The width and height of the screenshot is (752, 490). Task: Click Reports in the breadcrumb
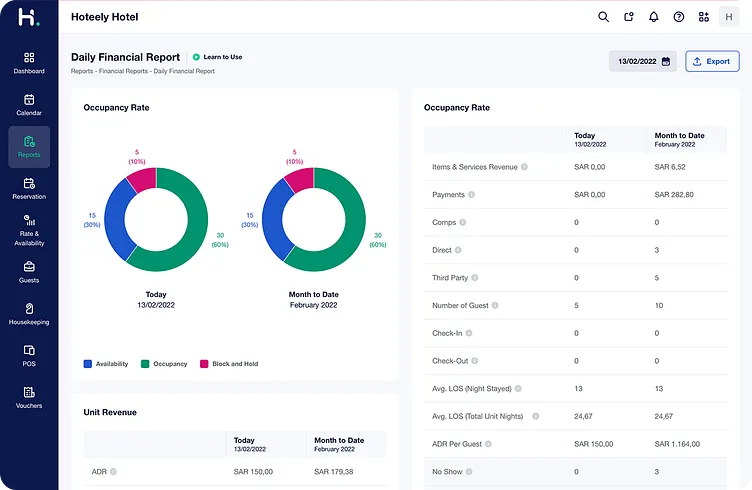point(82,71)
